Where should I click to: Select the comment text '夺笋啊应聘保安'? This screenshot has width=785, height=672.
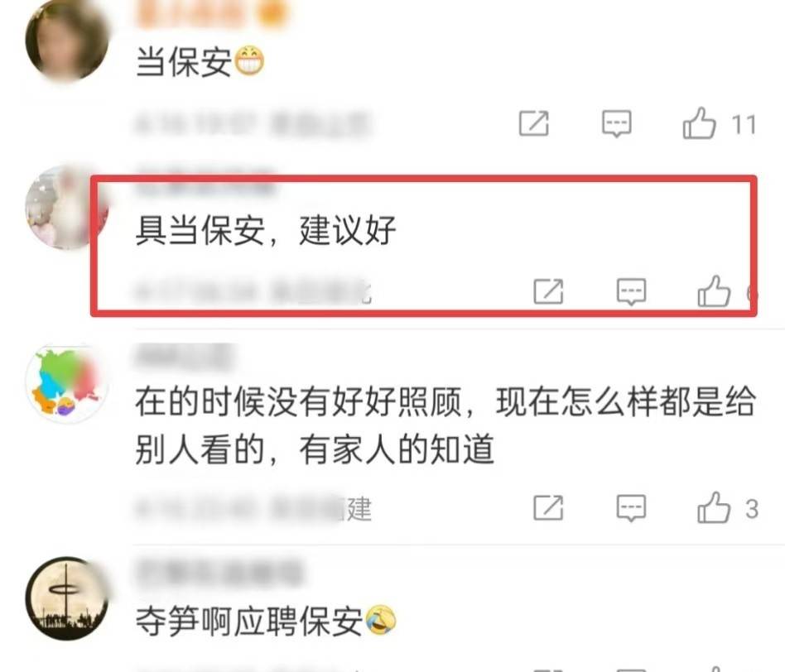click(x=248, y=622)
